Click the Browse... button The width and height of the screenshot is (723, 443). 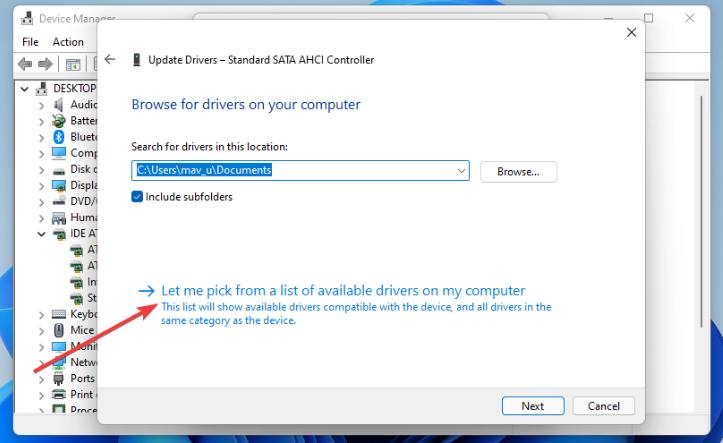click(x=518, y=171)
